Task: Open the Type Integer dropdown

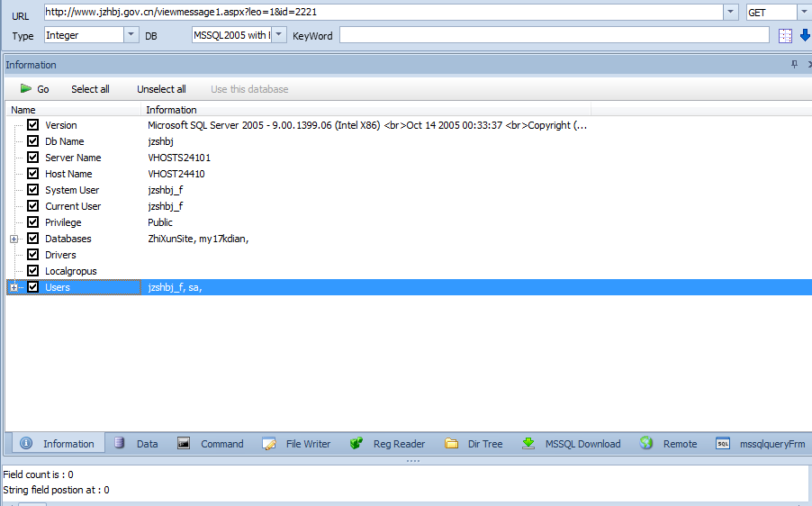Action: tap(131, 35)
